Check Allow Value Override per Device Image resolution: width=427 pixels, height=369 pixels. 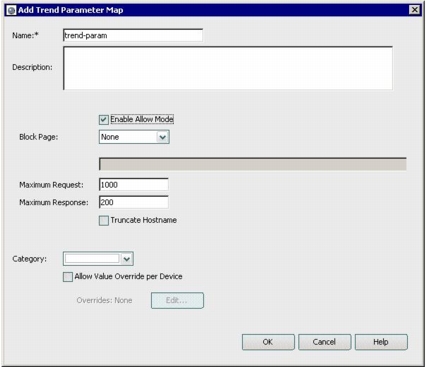click(68, 277)
